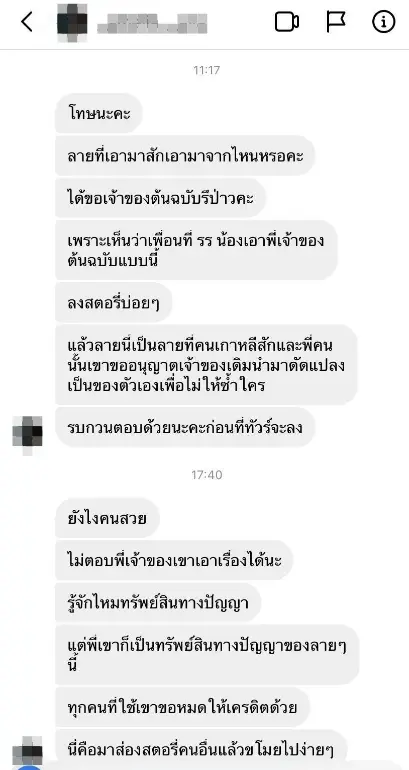Open the blurred profile picture in header
The width and height of the screenshot is (409, 770).
point(72,23)
